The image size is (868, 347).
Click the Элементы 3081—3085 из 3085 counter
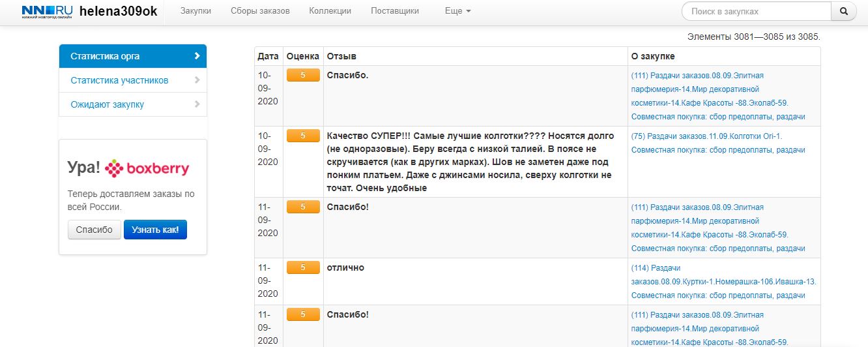tap(754, 37)
